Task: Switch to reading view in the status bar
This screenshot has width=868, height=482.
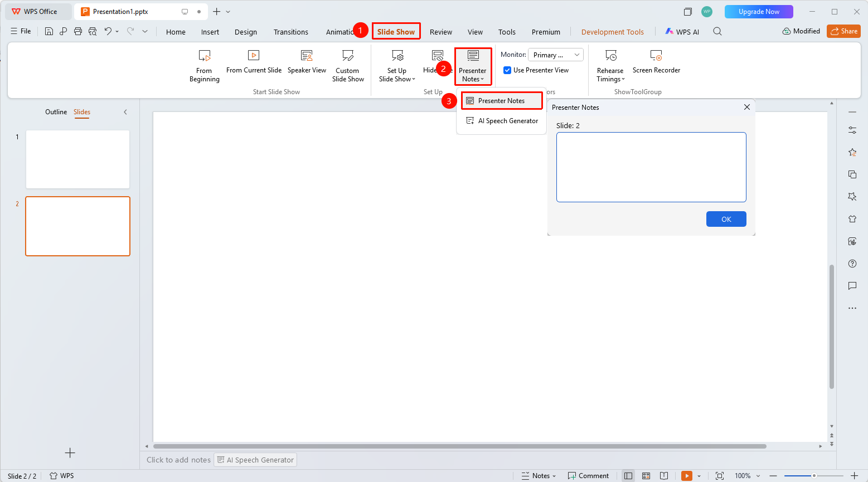Action: (x=664, y=476)
